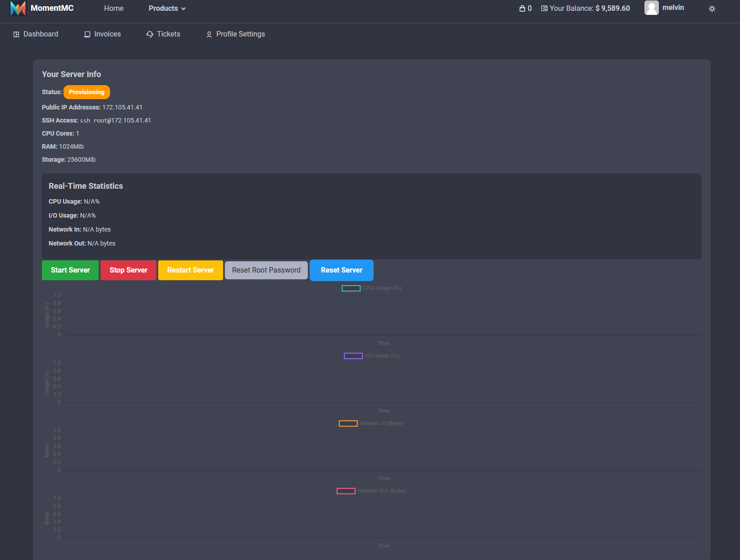The image size is (740, 560).
Task: Click the Network Out (Bytes) legend label
Action: 382,491
